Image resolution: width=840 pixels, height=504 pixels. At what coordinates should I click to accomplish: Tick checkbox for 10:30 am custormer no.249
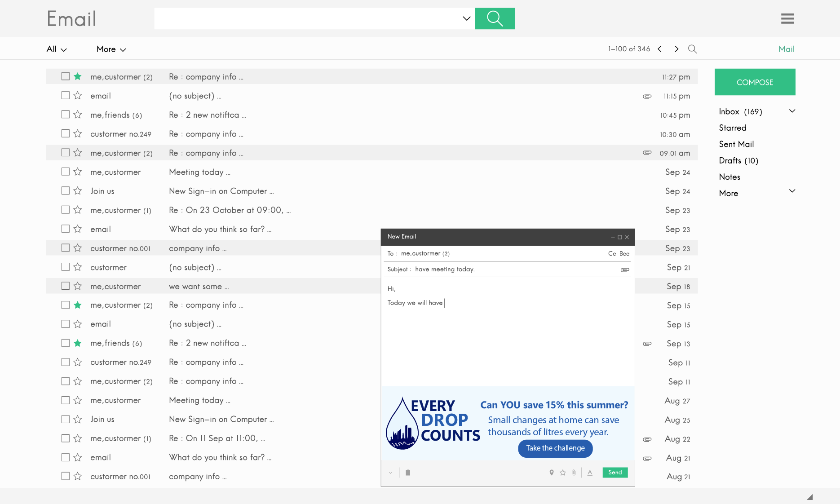pyautogui.click(x=66, y=133)
